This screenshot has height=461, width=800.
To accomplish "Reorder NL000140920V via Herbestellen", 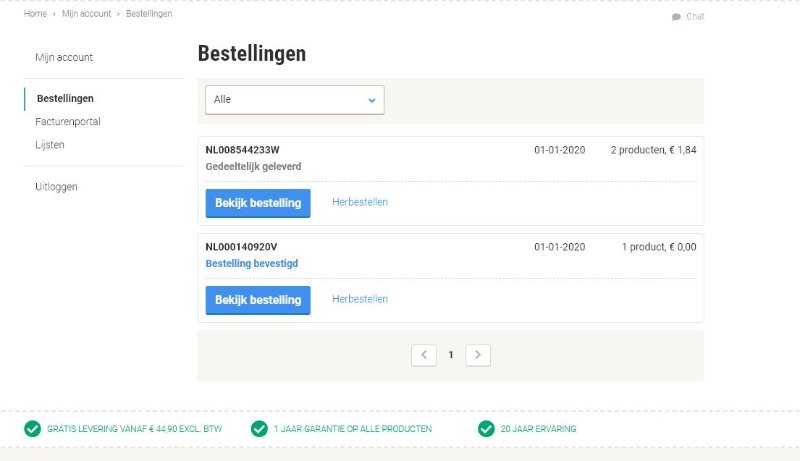I will coord(360,299).
